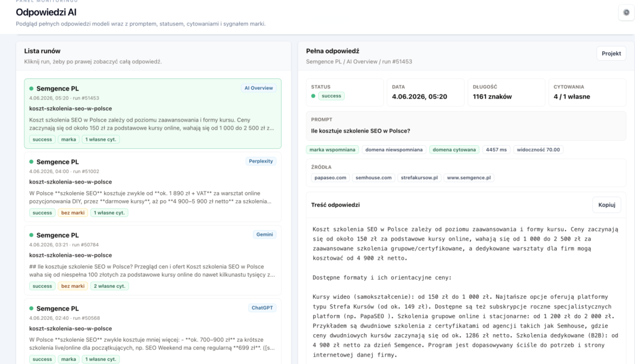The image size is (635, 364).
Task: Click the response body text area
Action: [x=466, y=291]
